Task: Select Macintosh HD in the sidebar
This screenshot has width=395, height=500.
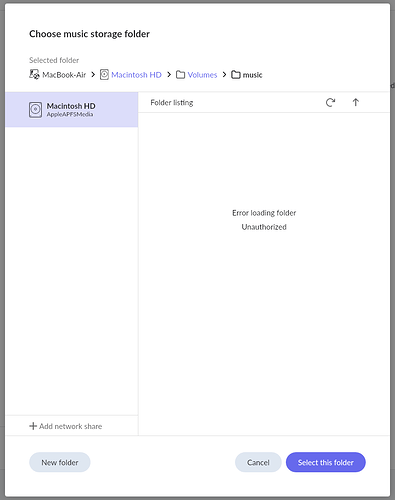Action: 72,110
